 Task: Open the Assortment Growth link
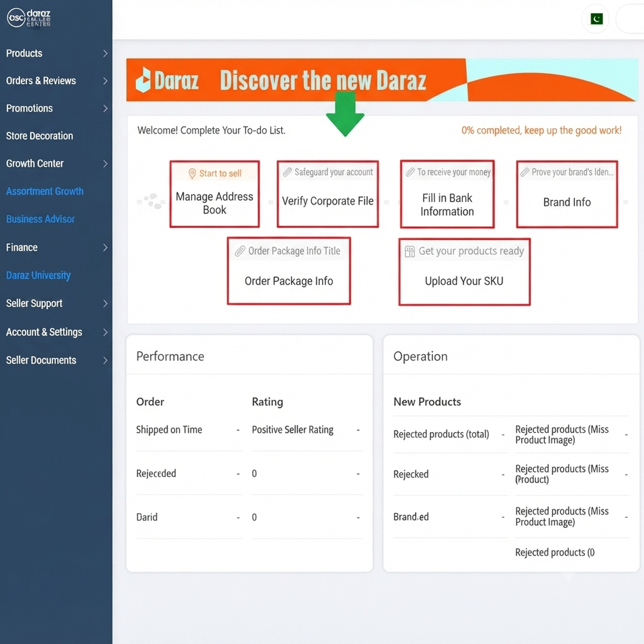tap(45, 191)
